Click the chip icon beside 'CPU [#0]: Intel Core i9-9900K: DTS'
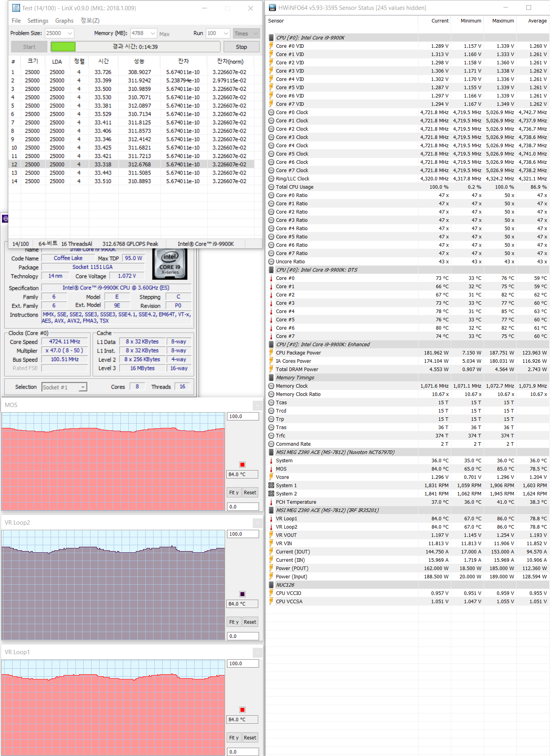This screenshot has height=756, width=550. (x=271, y=270)
